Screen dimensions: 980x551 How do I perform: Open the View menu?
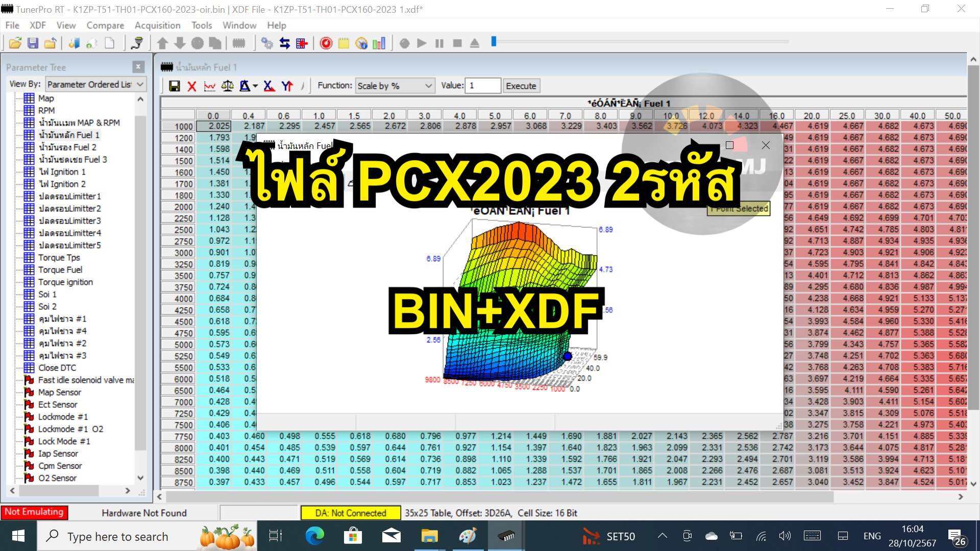pos(66,25)
